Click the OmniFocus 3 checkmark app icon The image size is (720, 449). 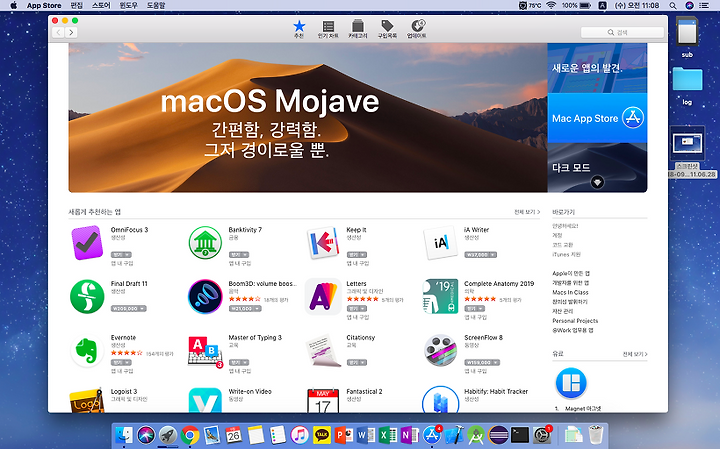[x=87, y=242]
